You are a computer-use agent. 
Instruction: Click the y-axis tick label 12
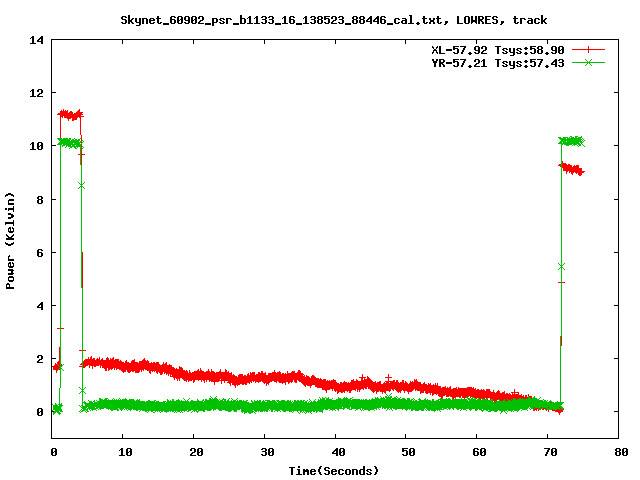pyautogui.click(x=36, y=93)
